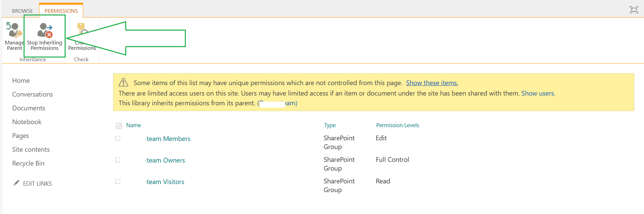Viewport: 644px width, 214px height.
Task: Switch to the Browse tab
Action: (x=22, y=11)
